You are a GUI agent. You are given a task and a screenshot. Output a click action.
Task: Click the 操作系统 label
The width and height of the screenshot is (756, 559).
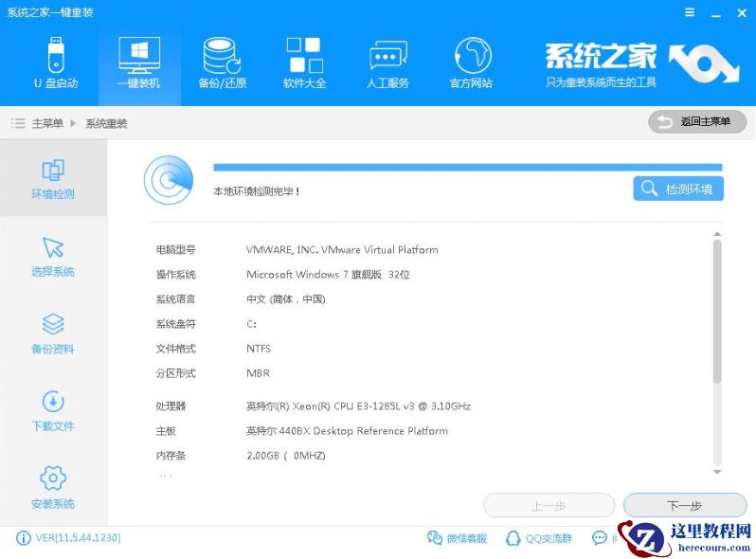(x=175, y=275)
